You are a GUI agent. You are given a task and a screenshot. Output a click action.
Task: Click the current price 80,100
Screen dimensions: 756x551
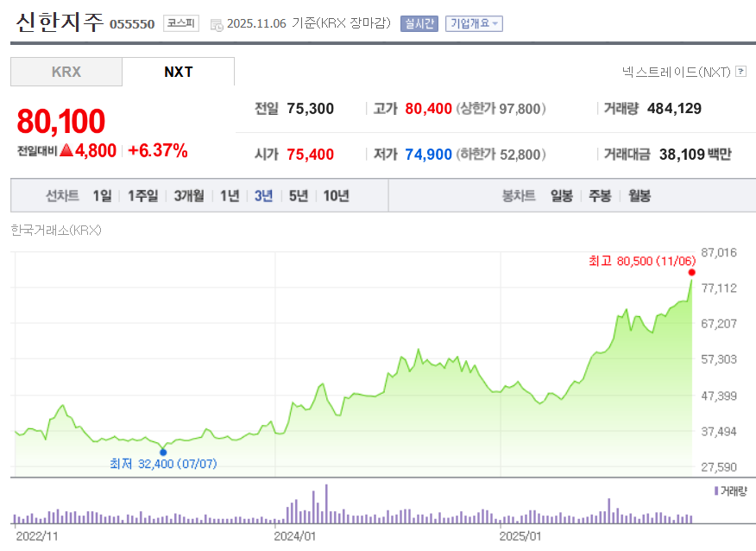[x=60, y=121]
